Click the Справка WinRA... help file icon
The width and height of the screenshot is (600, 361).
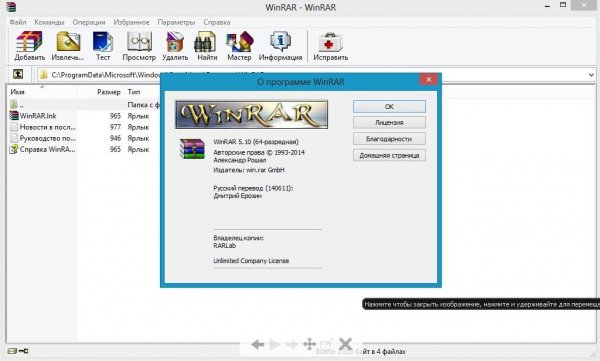[x=14, y=149]
